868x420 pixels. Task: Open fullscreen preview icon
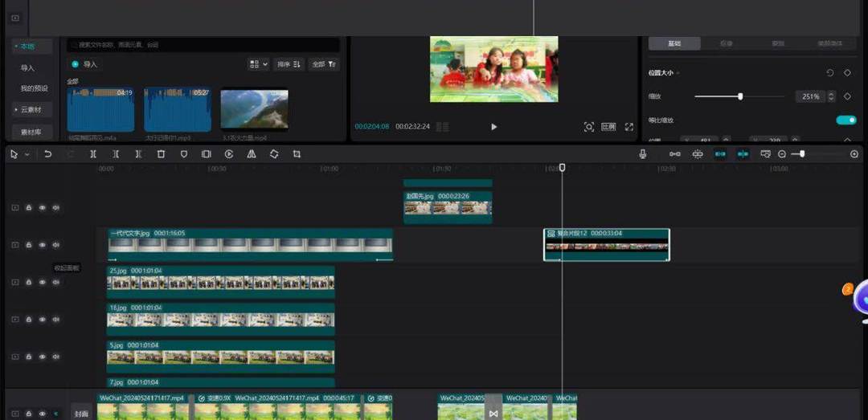tap(629, 127)
